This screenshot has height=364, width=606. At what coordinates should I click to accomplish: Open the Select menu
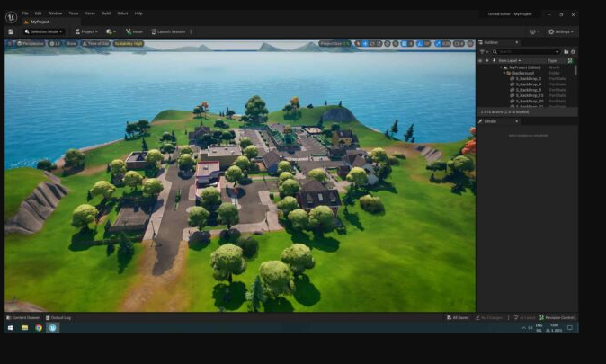[122, 13]
